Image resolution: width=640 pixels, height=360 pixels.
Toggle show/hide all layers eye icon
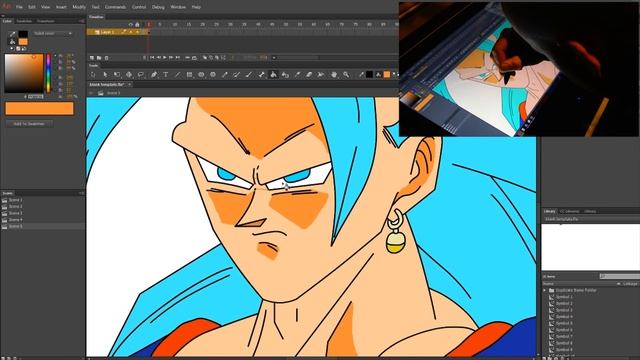[131, 24]
